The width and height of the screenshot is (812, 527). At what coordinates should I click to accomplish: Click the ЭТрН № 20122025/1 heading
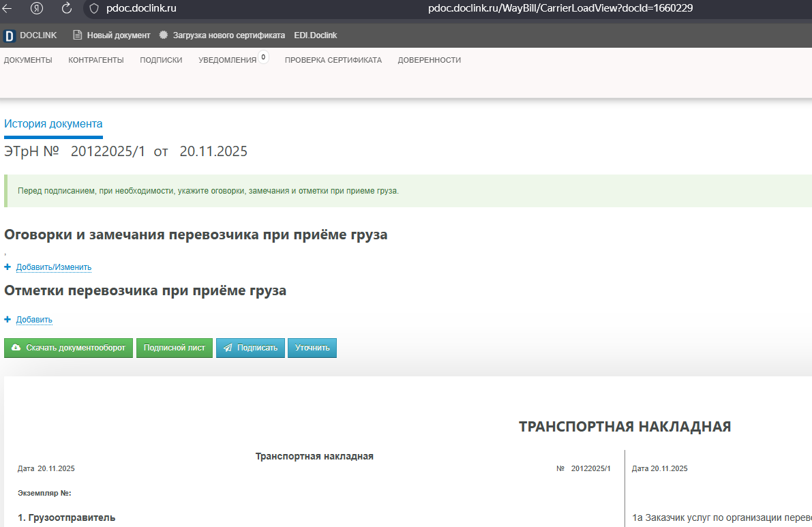[126, 151]
